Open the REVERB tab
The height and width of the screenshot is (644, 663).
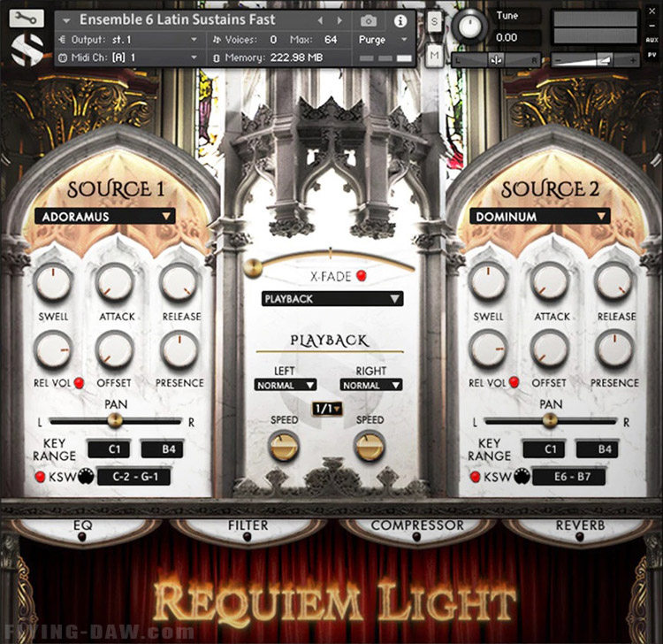[x=580, y=525]
